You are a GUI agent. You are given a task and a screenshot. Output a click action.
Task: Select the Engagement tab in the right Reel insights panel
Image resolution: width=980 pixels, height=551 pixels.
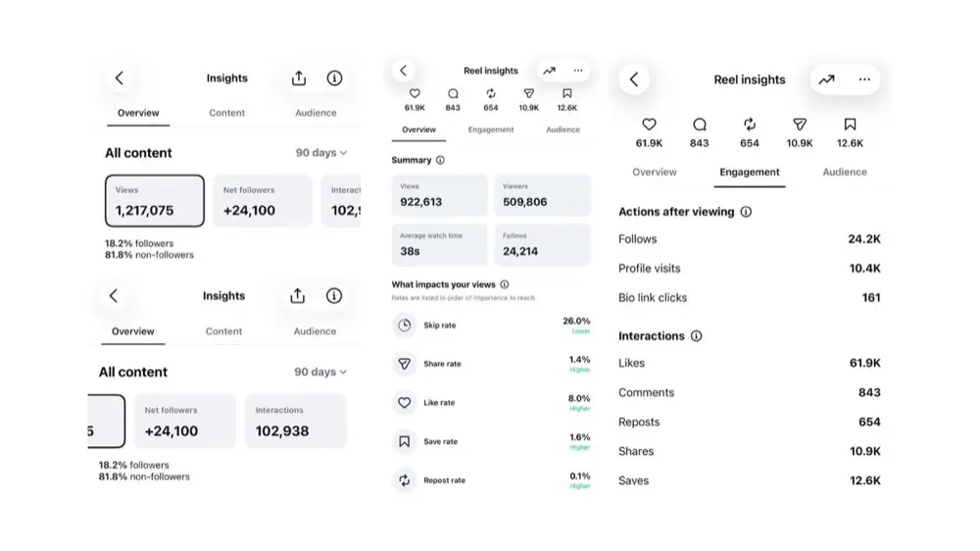pyautogui.click(x=750, y=173)
